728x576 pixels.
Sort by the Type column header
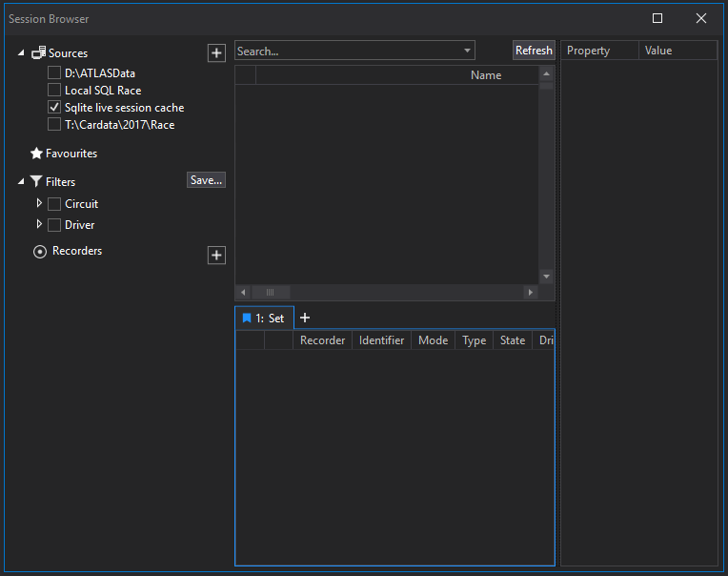(474, 340)
